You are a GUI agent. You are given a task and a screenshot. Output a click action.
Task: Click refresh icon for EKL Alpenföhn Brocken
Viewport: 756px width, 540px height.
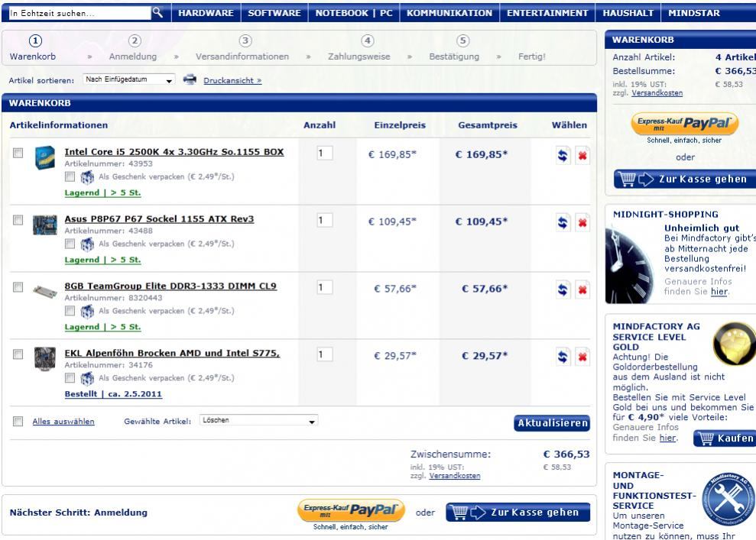[x=562, y=357]
